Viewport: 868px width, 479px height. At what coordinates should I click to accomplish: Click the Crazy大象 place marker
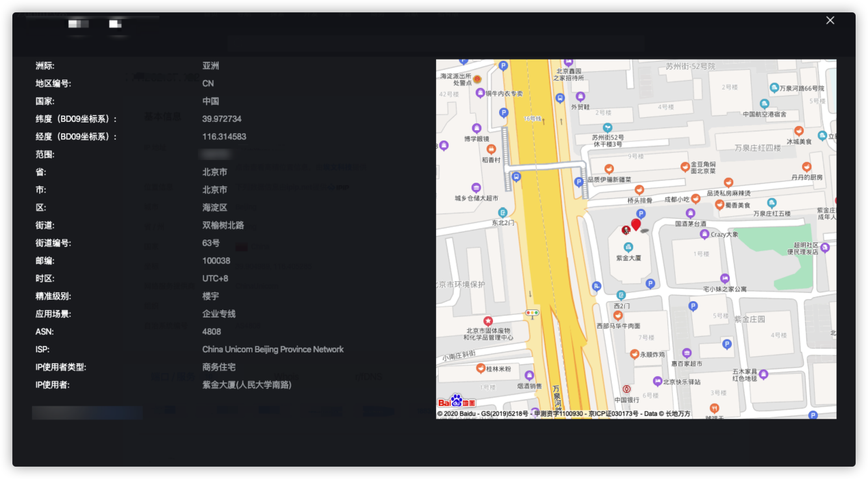click(x=704, y=234)
